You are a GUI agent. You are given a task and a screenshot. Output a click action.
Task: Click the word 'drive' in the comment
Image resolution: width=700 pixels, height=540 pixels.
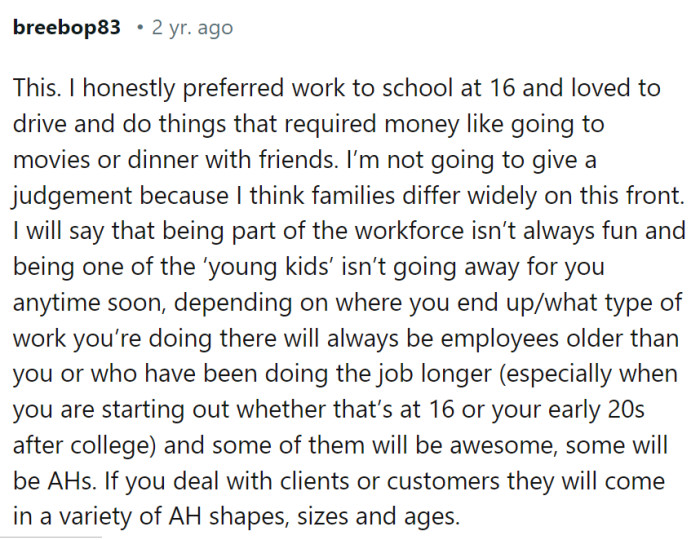[x=41, y=124]
